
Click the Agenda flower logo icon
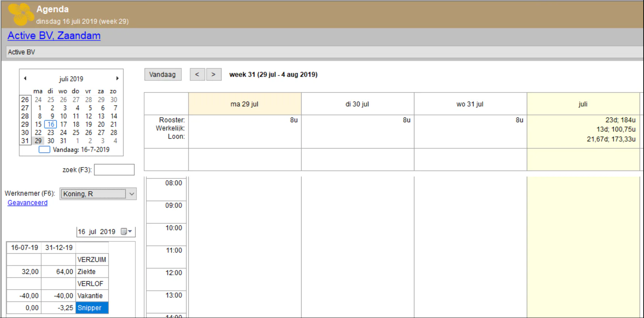click(x=21, y=14)
